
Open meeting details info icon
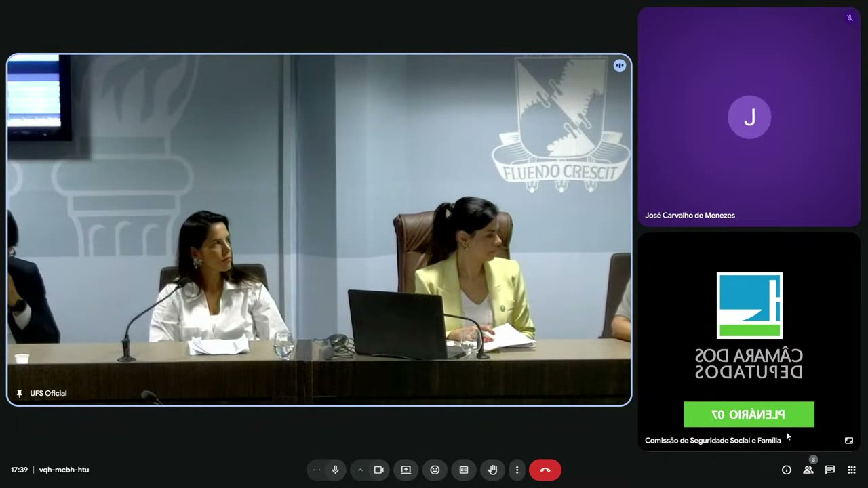click(787, 470)
